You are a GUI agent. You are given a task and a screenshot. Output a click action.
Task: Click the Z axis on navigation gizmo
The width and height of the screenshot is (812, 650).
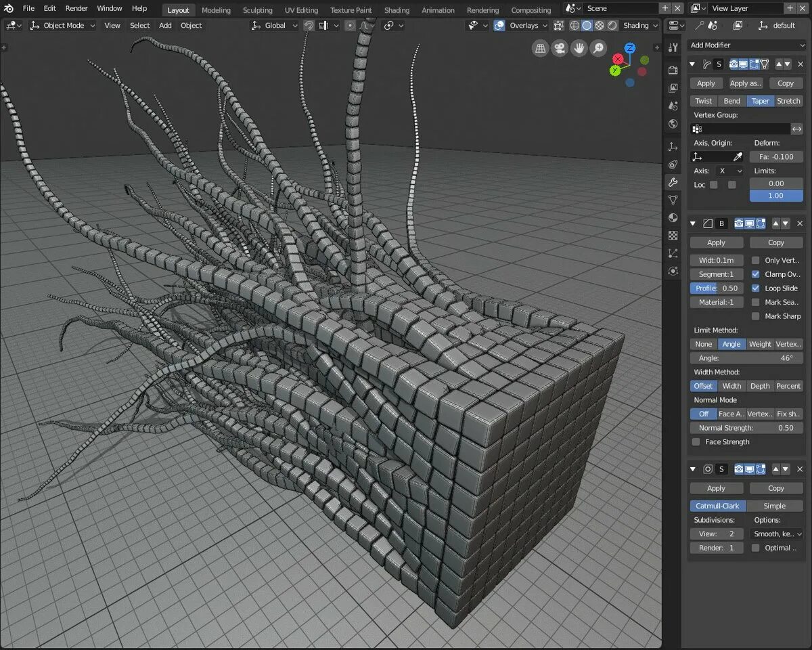(630, 48)
